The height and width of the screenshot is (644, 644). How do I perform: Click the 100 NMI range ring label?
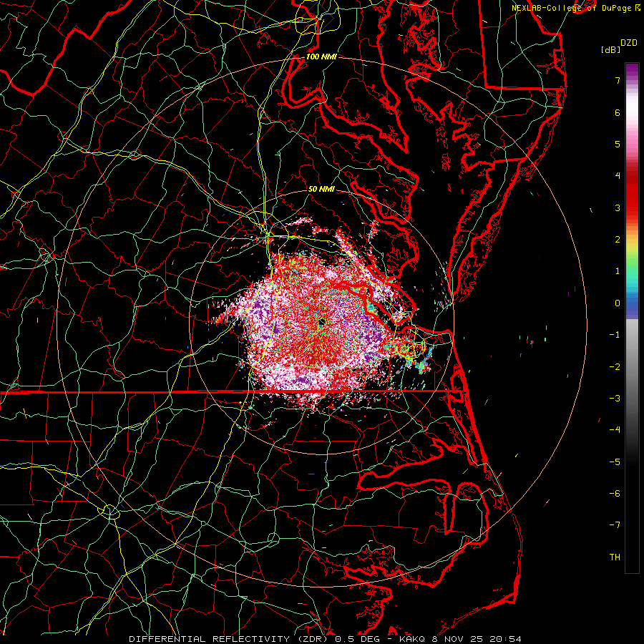click(x=321, y=57)
